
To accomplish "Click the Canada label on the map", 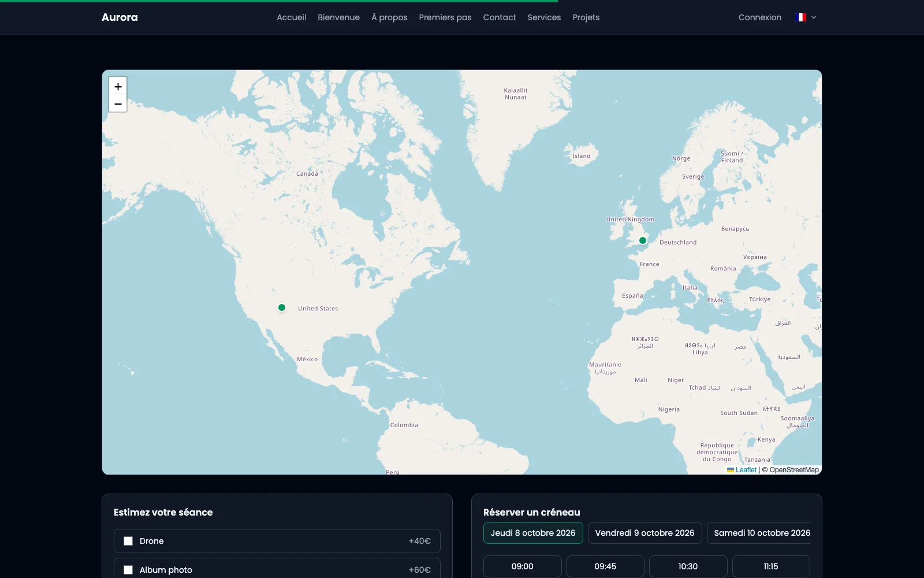I will click(307, 173).
